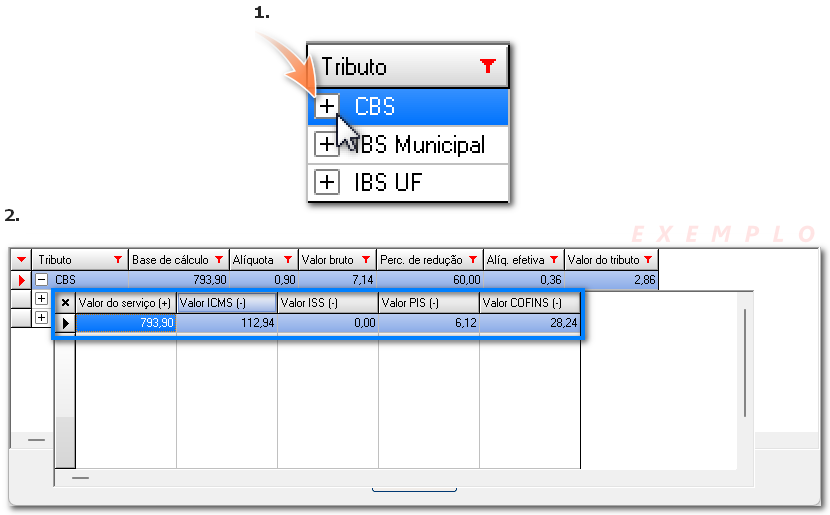The image size is (830, 515).
Task: Select Valor ICMS cell 112,94
Action: pos(227,323)
